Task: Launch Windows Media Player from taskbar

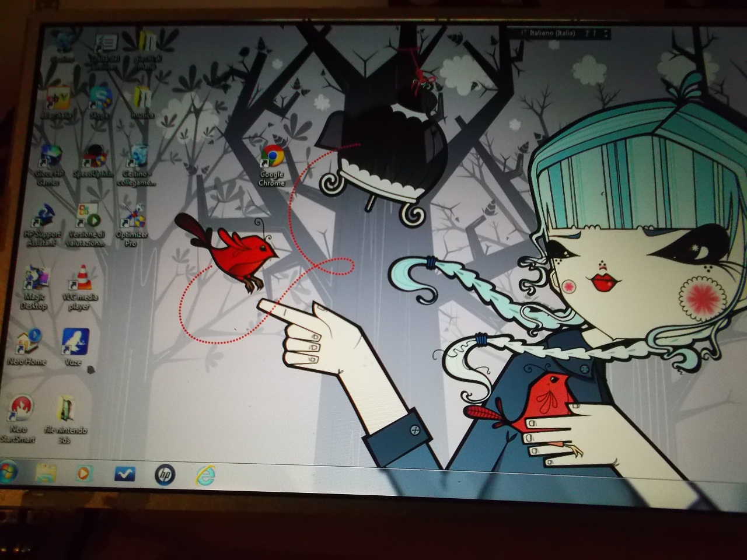Action: click(x=85, y=473)
